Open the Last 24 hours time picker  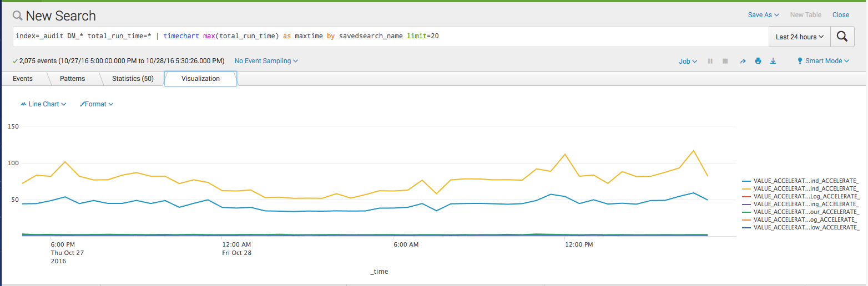pos(800,37)
